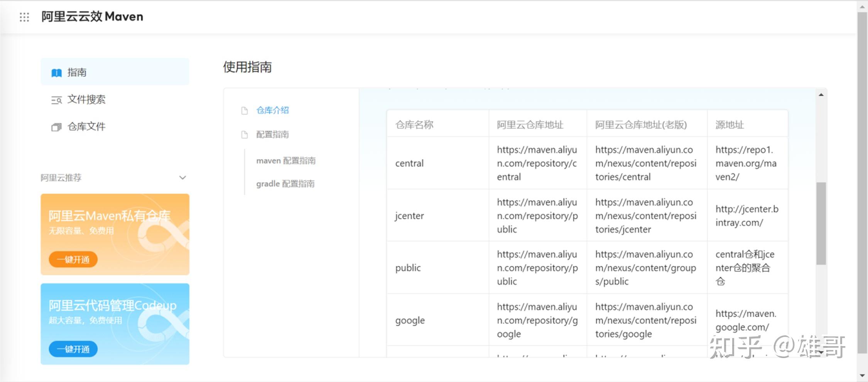
Task: Click the central nexus old-version URL
Action: point(646,163)
